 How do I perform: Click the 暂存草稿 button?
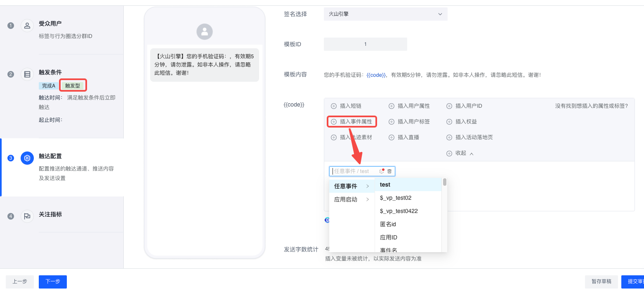[x=601, y=282]
